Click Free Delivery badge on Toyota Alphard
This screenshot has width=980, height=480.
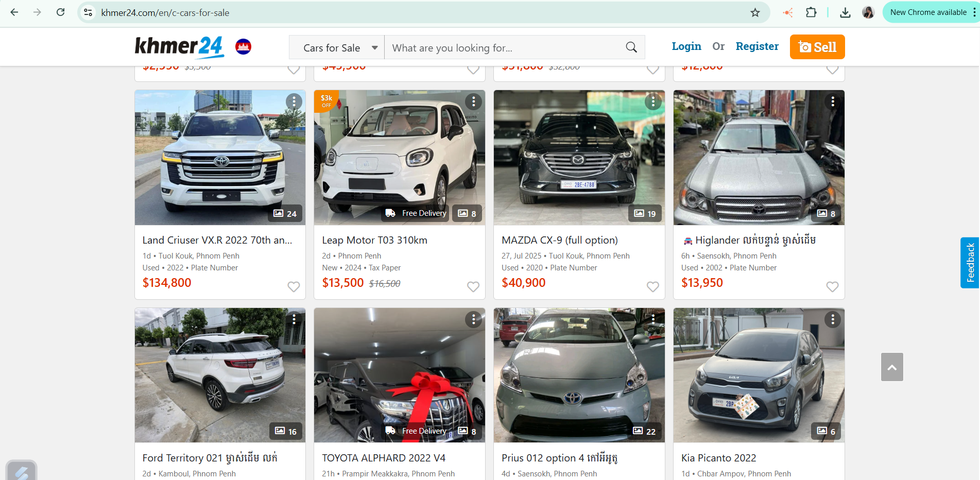[x=416, y=431]
